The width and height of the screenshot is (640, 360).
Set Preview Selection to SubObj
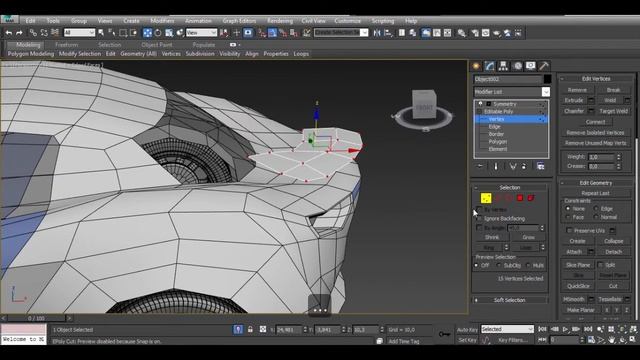coord(499,265)
